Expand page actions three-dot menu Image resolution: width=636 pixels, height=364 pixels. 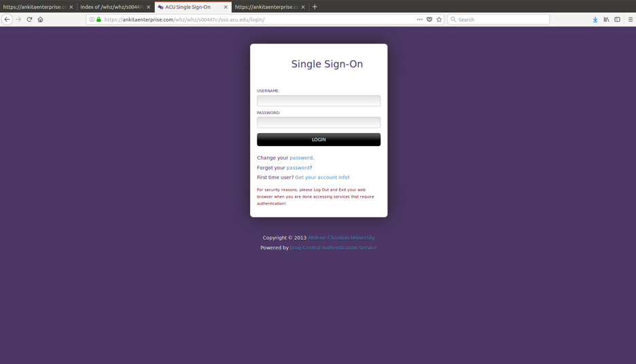[x=420, y=20]
